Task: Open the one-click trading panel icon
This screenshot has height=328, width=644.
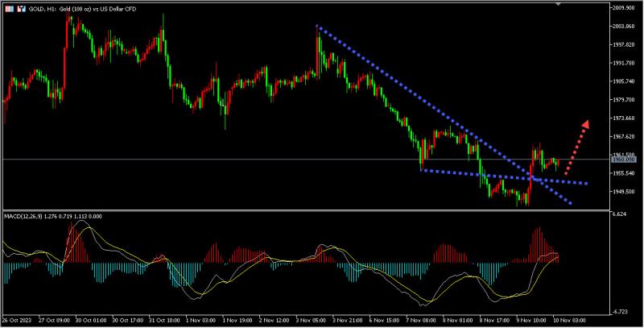Action: (22, 9)
